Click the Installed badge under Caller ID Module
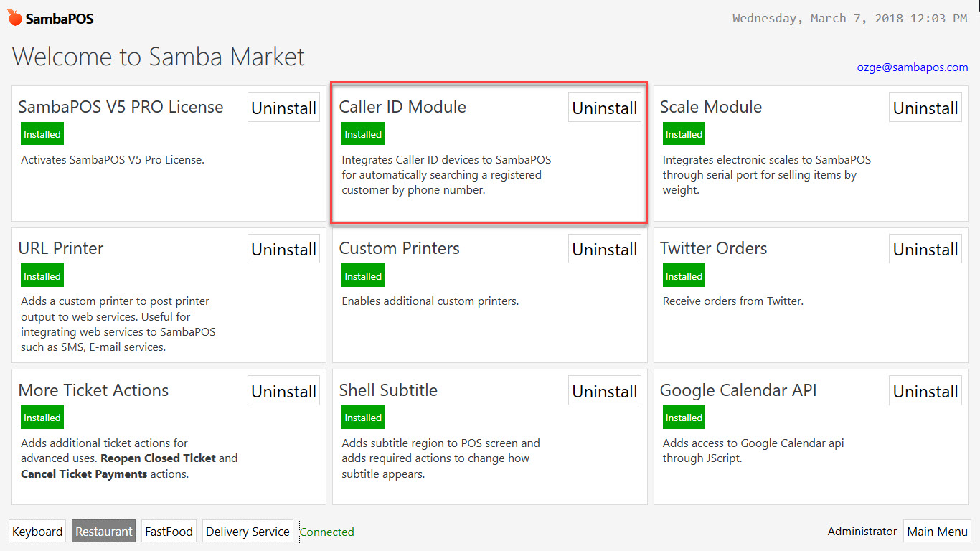Image resolution: width=980 pixels, height=551 pixels. pos(362,133)
